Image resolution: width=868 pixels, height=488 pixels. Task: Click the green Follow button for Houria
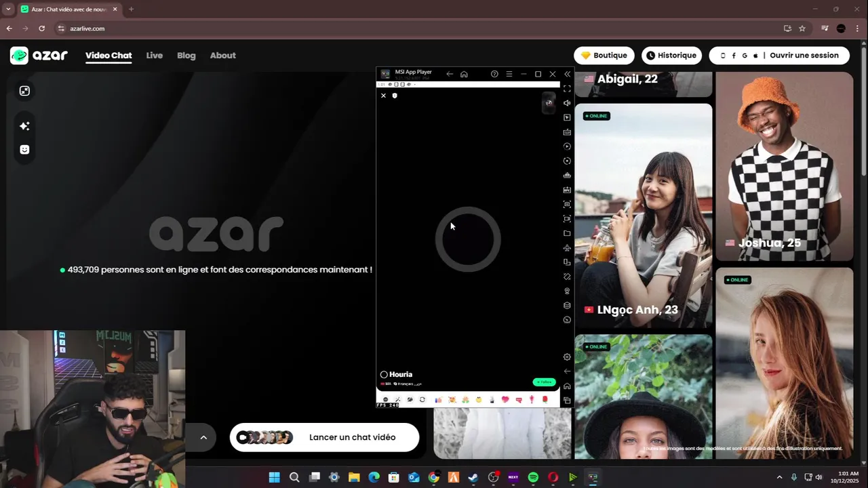[x=544, y=382]
